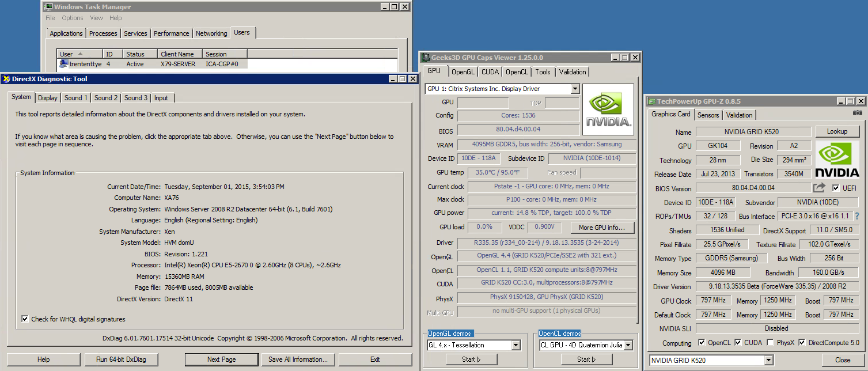The image size is (868, 371).
Task: Click the DxDiag Help button
Action: click(x=43, y=359)
